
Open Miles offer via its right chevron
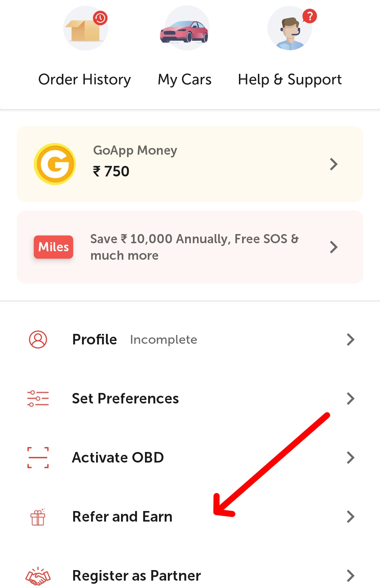click(334, 247)
